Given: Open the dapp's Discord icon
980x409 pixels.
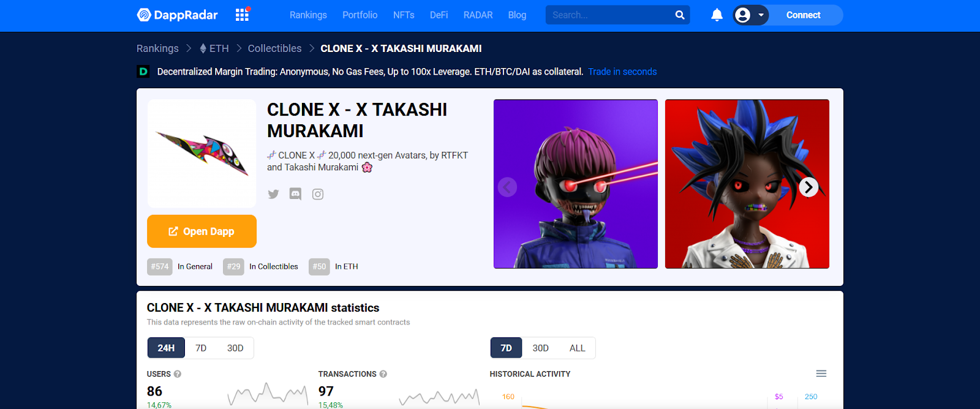Looking at the screenshot, I should coord(295,194).
